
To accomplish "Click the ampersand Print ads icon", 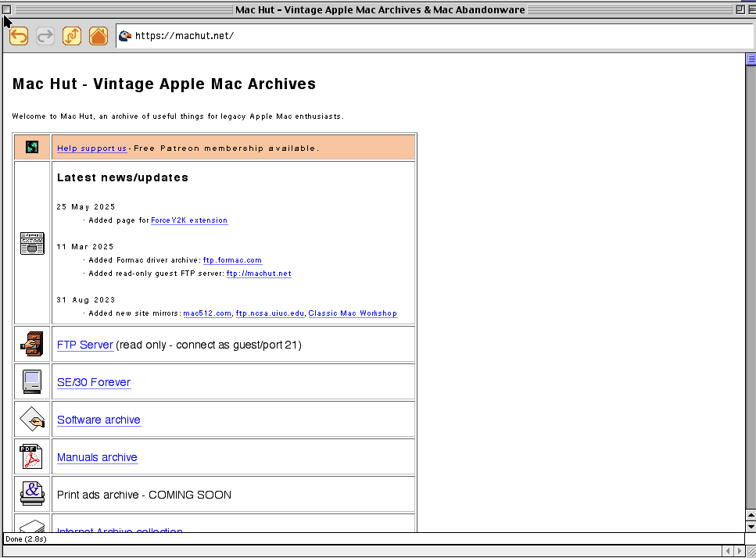I will tap(32, 494).
